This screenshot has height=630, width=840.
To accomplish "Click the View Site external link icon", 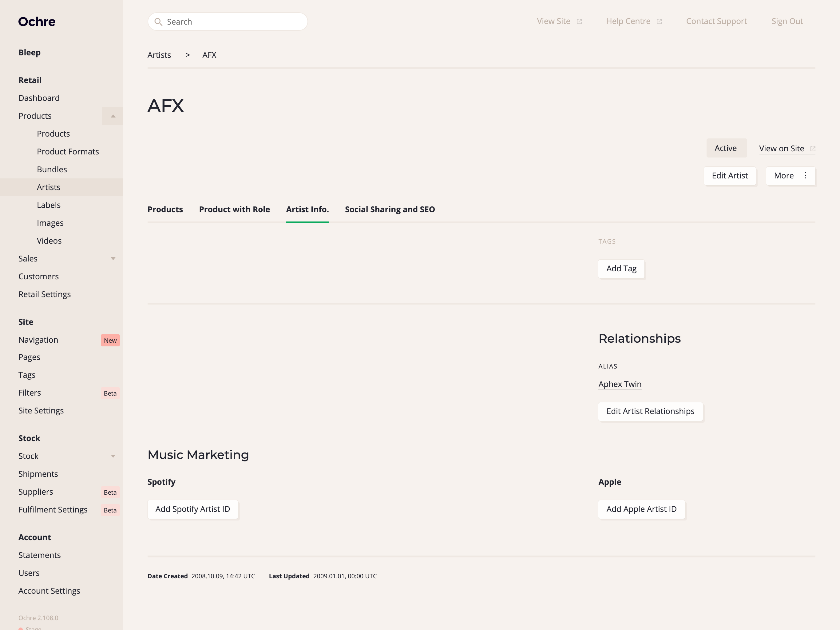I will point(579,22).
